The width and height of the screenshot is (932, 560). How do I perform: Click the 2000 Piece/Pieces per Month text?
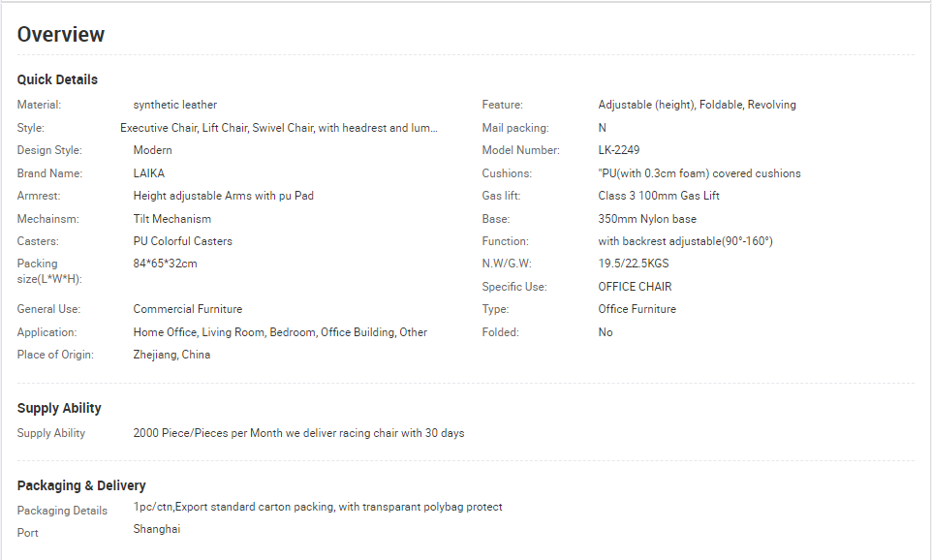[x=207, y=433]
